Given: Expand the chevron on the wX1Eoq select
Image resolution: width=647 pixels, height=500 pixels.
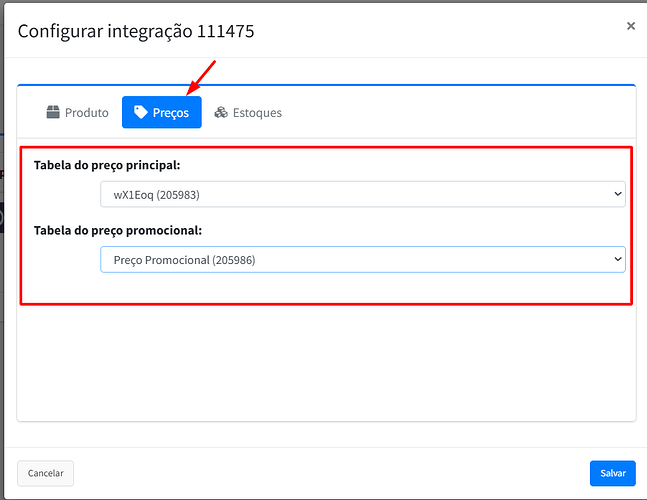Looking at the screenshot, I should tap(616, 194).
